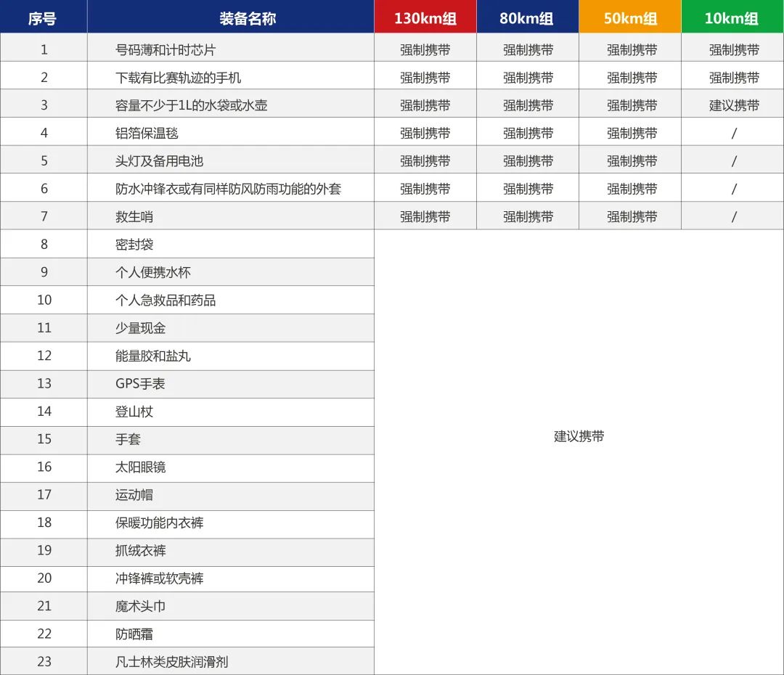784x675 pixels.
Task: Click 强制携带 in 50km组 column for 救生哨
Action: 632,216
